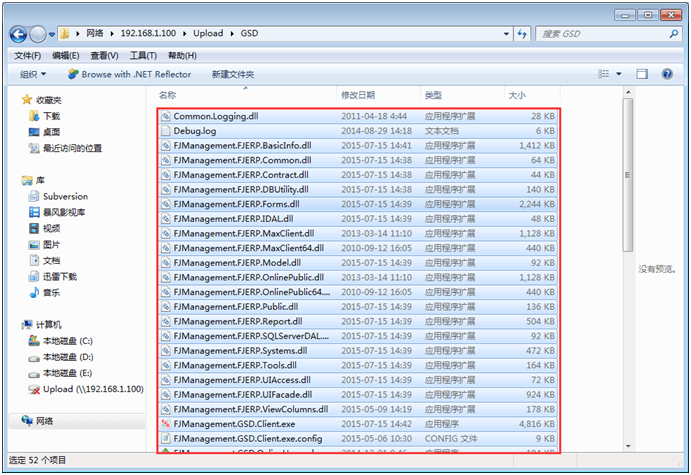Click the change view icon
The height and width of the screenshot is (475, 691).
tap(603, 74)
